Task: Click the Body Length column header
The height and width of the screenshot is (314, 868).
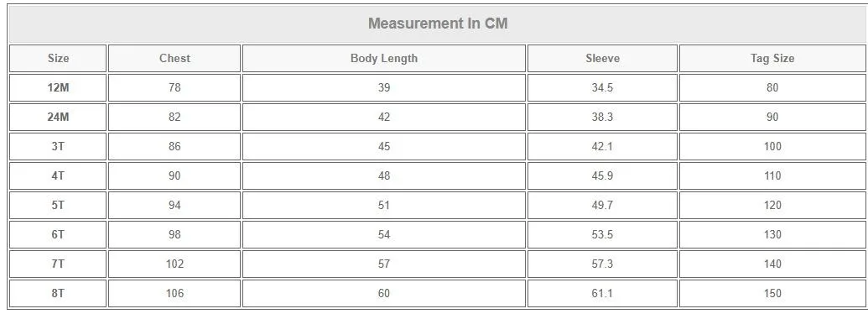Action: 383,58
